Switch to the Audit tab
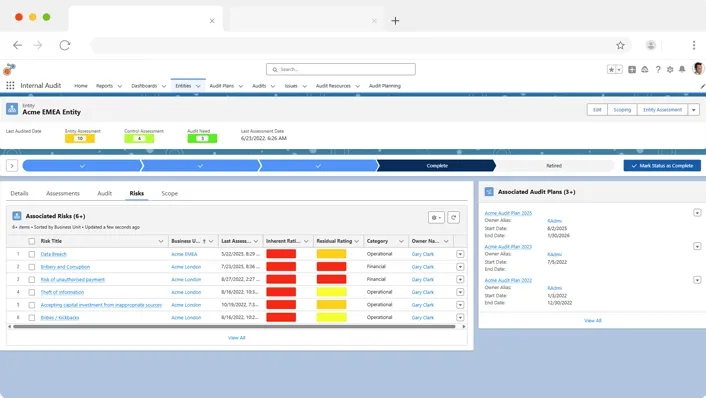The image size is (706, 398). tap(104, 193)
